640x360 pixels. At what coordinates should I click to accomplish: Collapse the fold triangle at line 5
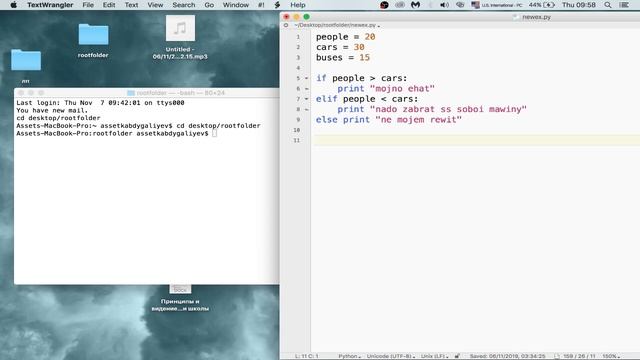(306, 78)
